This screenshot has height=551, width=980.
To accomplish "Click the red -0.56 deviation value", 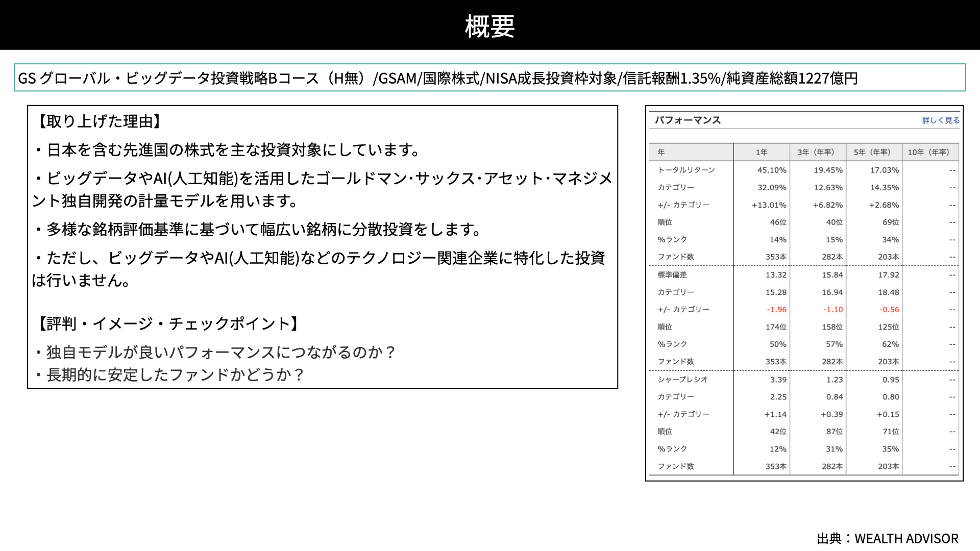I will pos(889,310).
